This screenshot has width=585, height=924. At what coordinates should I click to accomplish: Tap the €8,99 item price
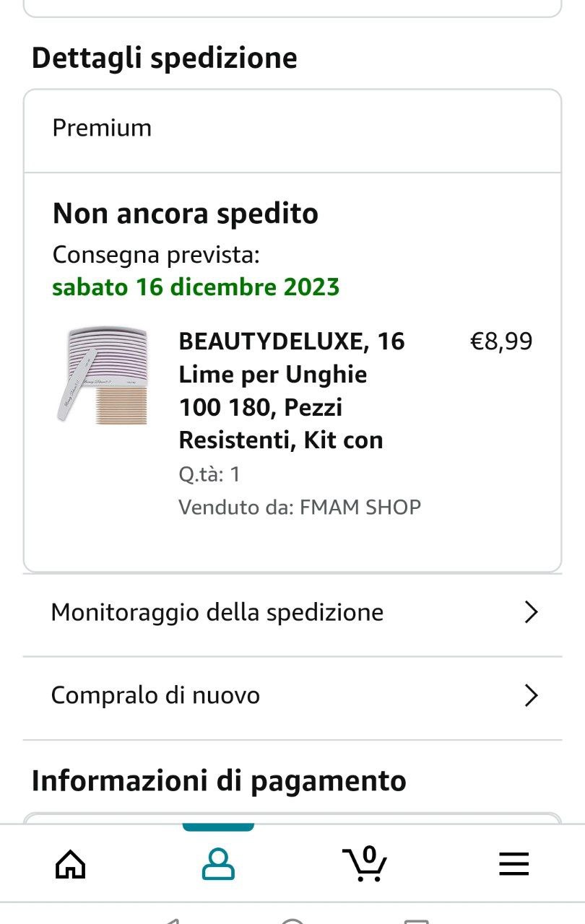pyautogui.click(x=501, y=341)
